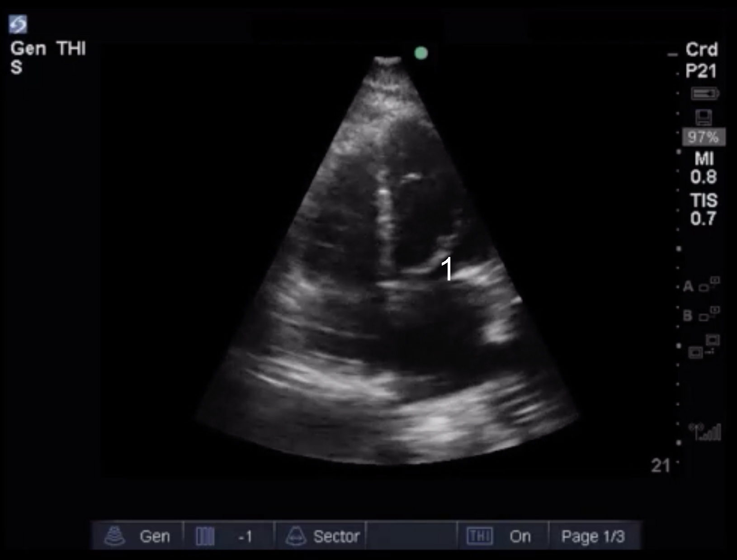Change the Gen optimization setting
Image resolution: width=737 pixels, height=560 pixels.
coord(155,536)
